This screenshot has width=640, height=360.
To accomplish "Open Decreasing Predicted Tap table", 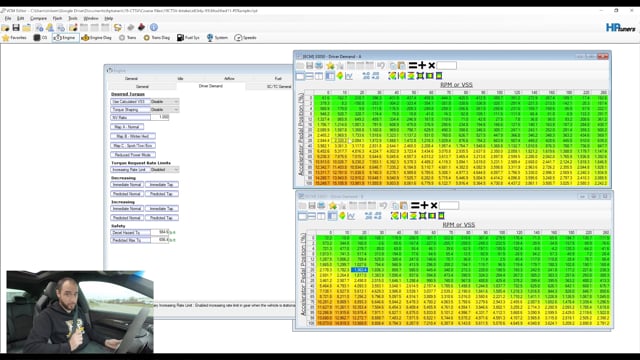I will 162,194.
